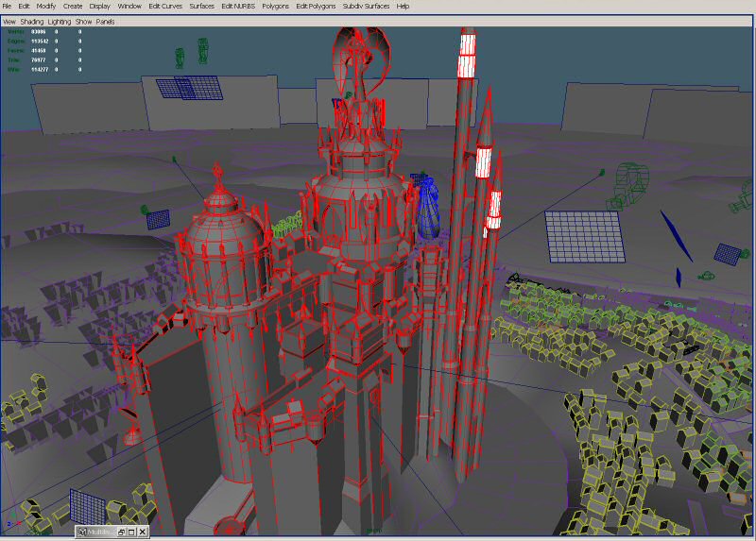
Task: Open the Window menu
Action: pos(129,6)
